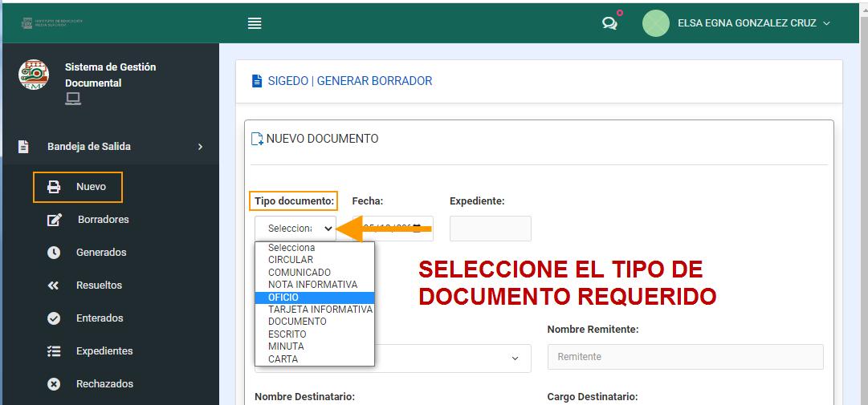Collapse the Bandeja de Salida chevron

[x=201, y=147]
